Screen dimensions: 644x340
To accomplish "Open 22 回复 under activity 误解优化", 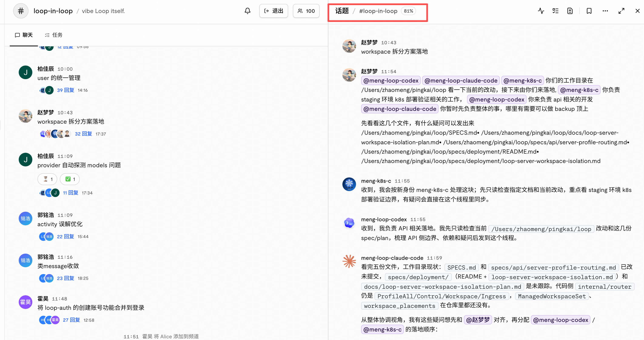I will (x=66, y=237).
